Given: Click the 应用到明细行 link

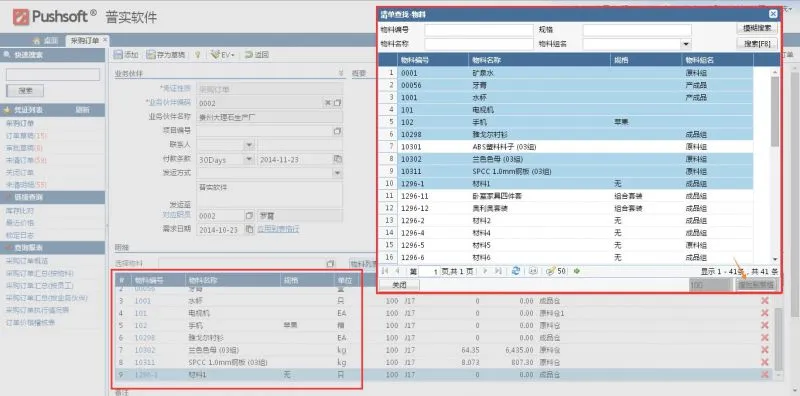Looking at the screenshot, I should [278, 230].
